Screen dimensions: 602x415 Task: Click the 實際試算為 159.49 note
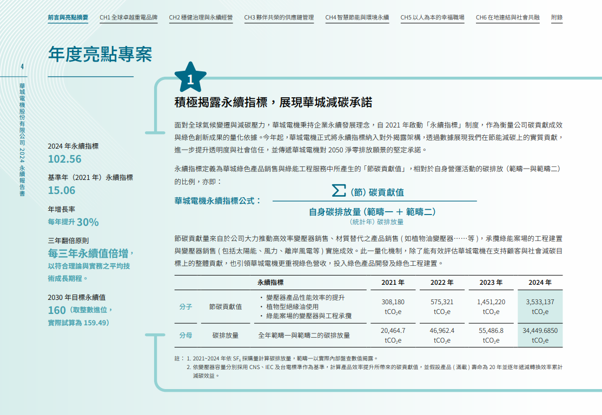coord(78,323)
